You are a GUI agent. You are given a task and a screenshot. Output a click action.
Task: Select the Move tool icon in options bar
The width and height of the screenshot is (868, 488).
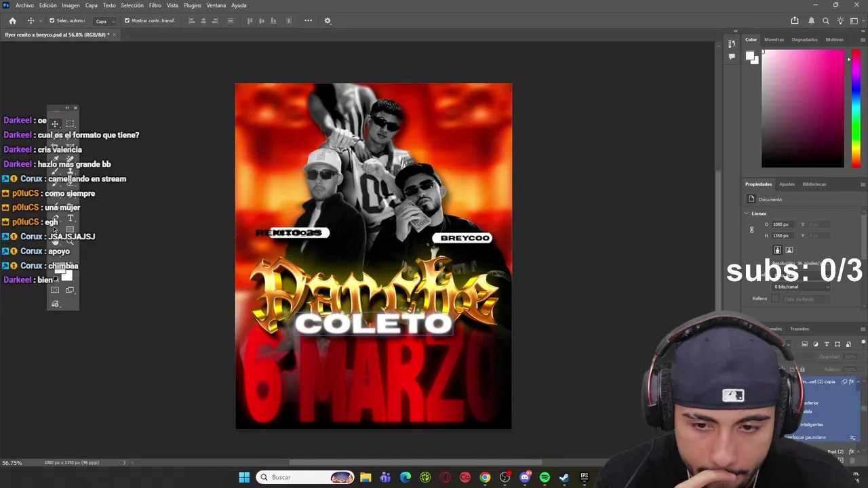[31, 20]
